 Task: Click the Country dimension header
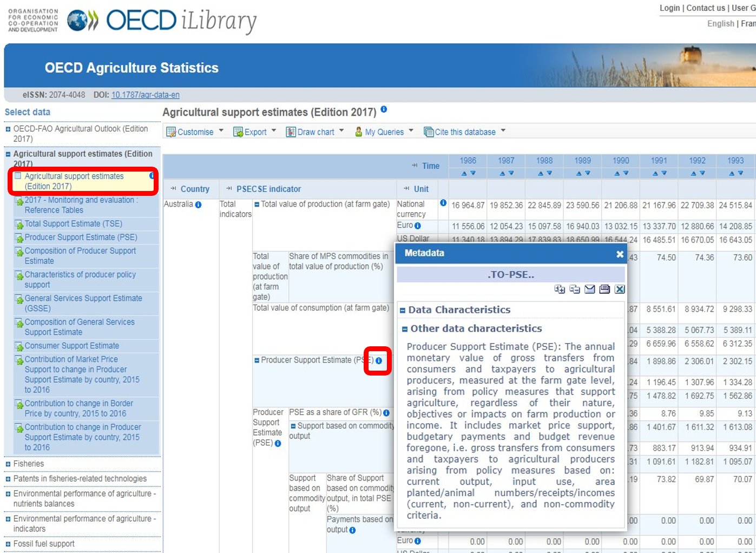click(195, 189)
